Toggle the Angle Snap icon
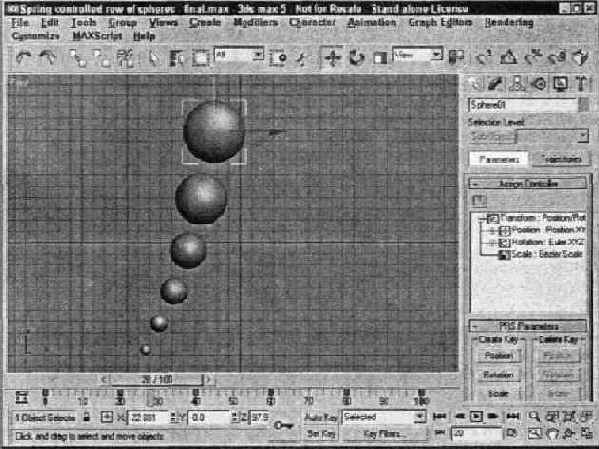 pyautogui.click(x=508, y=58)
